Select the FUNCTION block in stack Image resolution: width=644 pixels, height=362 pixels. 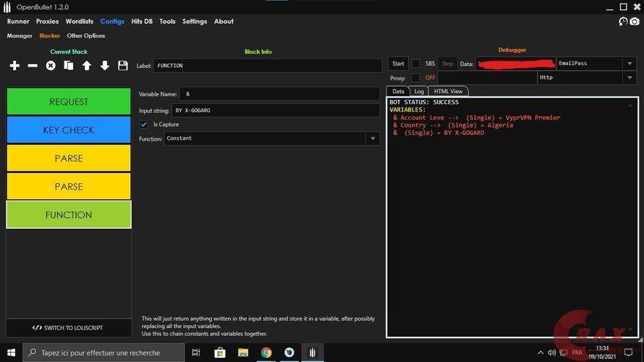(x=69, y=215)
